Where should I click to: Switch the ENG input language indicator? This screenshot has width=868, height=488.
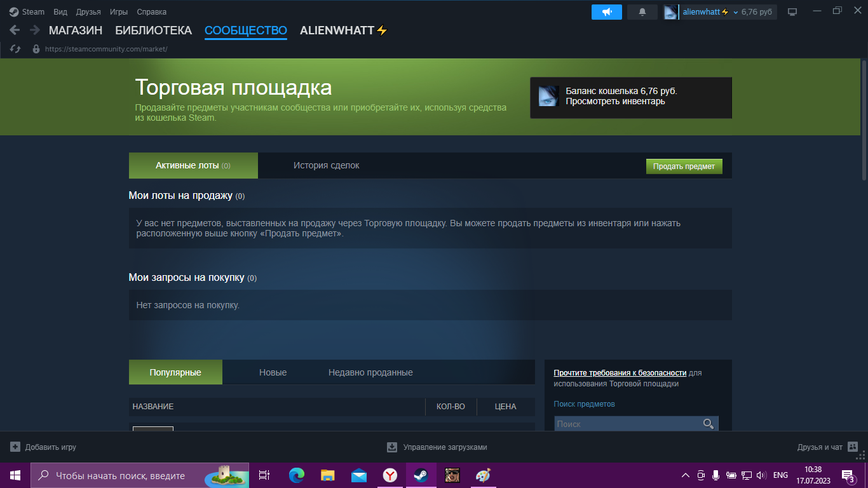[780, 475]
